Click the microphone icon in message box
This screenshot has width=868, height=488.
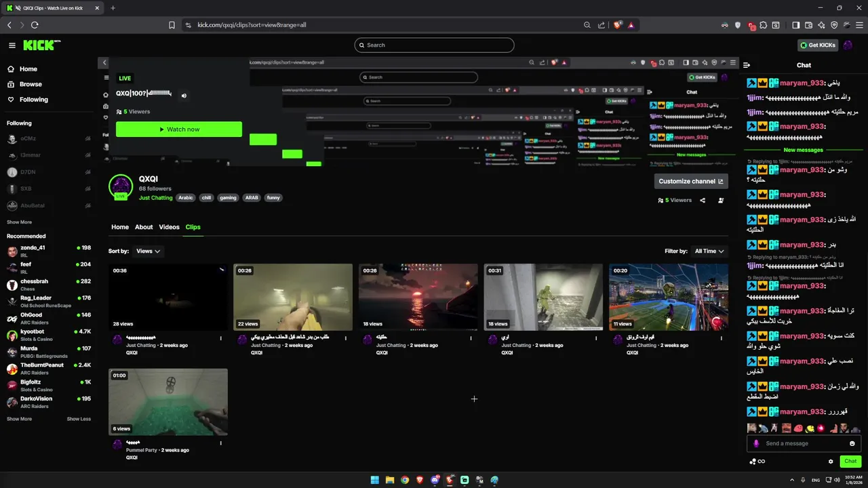click(x=757, y=443)
